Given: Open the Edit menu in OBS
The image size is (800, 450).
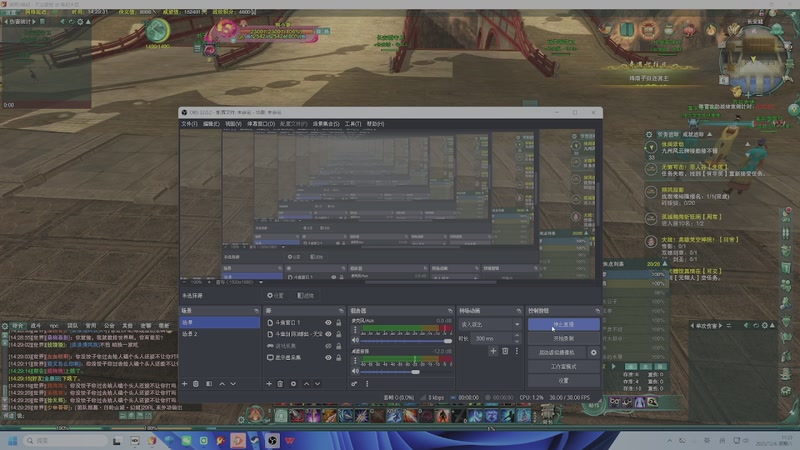Looking at the screenshot, I should pyautogui.click(x=211, y=124).
